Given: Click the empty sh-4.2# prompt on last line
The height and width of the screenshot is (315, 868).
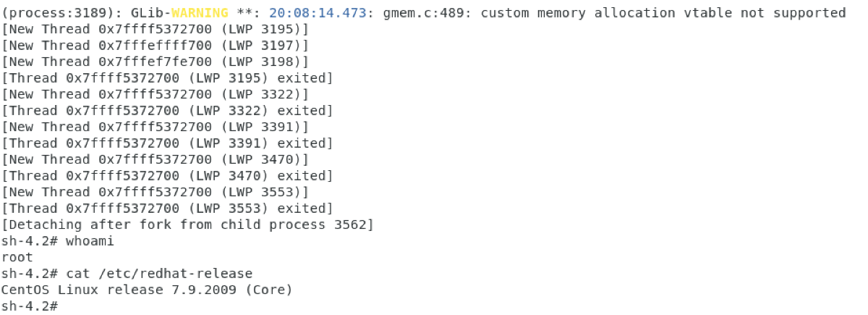Looking at the screenshot, I should (x=30, y=306).
